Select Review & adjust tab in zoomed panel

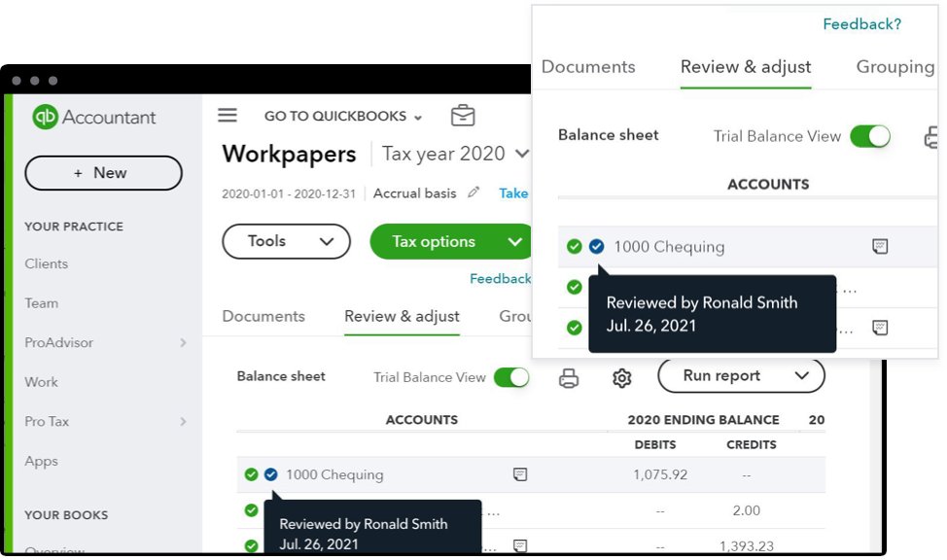[x=746, y=66]
